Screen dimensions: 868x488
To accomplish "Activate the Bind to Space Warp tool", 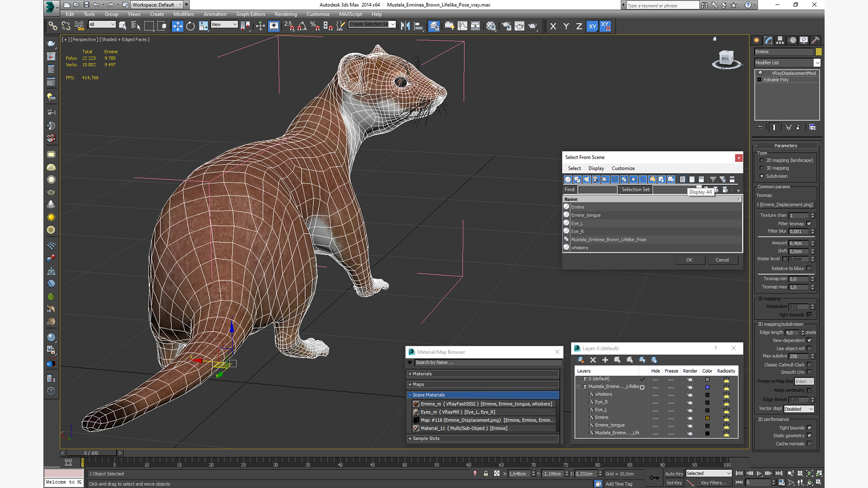I will (79, 26).
